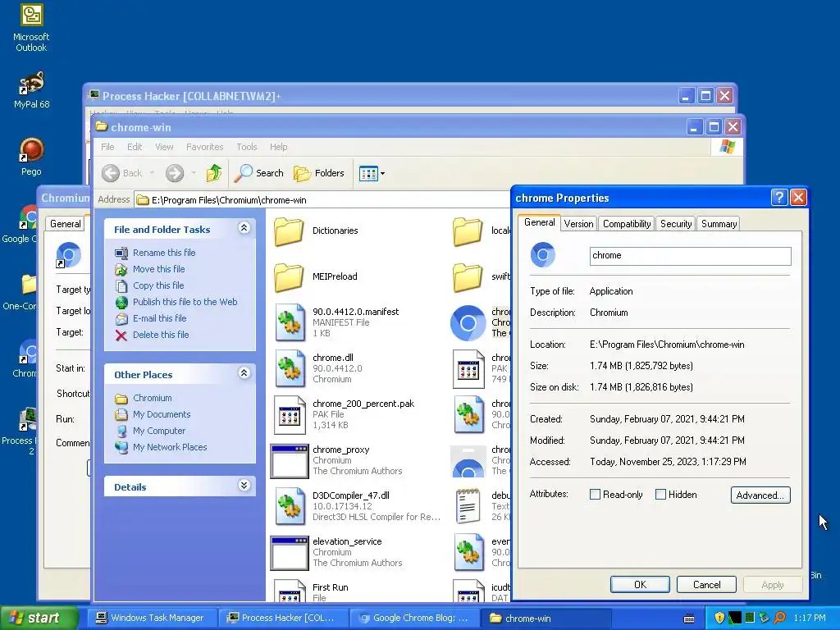The image size is (840, 630).
Task: Select the MEIPreload folder
Action: [x=316, y=276]
